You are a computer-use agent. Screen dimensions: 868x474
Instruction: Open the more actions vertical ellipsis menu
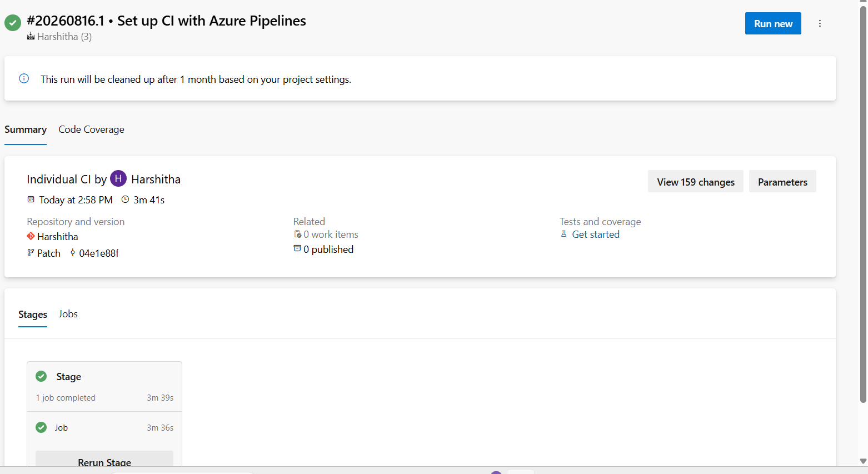(x=820, y=23)
